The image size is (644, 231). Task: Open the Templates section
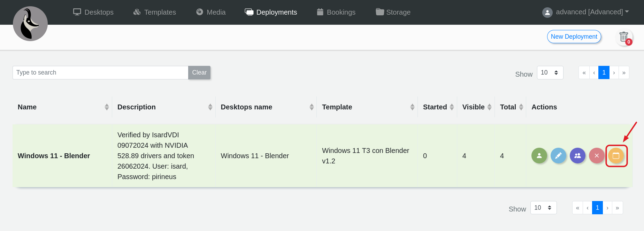tap(155, 12)
